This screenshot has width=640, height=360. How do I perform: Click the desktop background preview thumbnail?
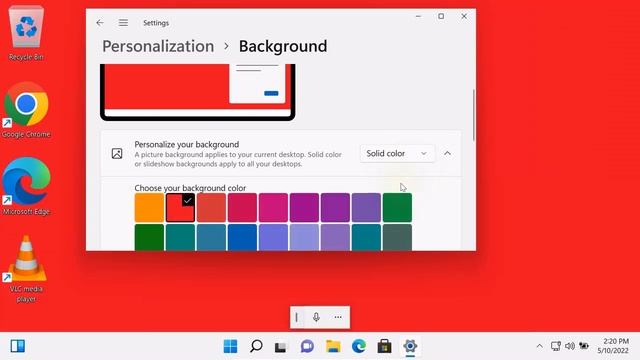(198, 92)
